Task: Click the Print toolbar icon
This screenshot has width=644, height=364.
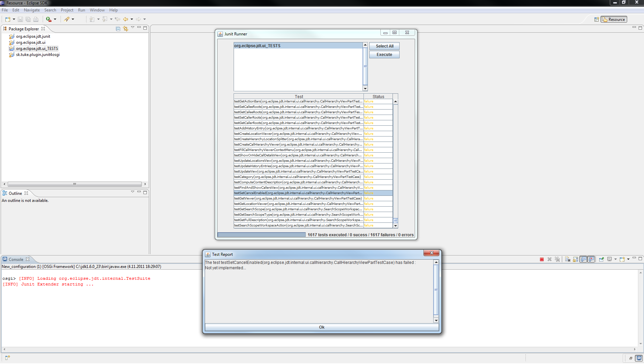Action: [36, 19]
